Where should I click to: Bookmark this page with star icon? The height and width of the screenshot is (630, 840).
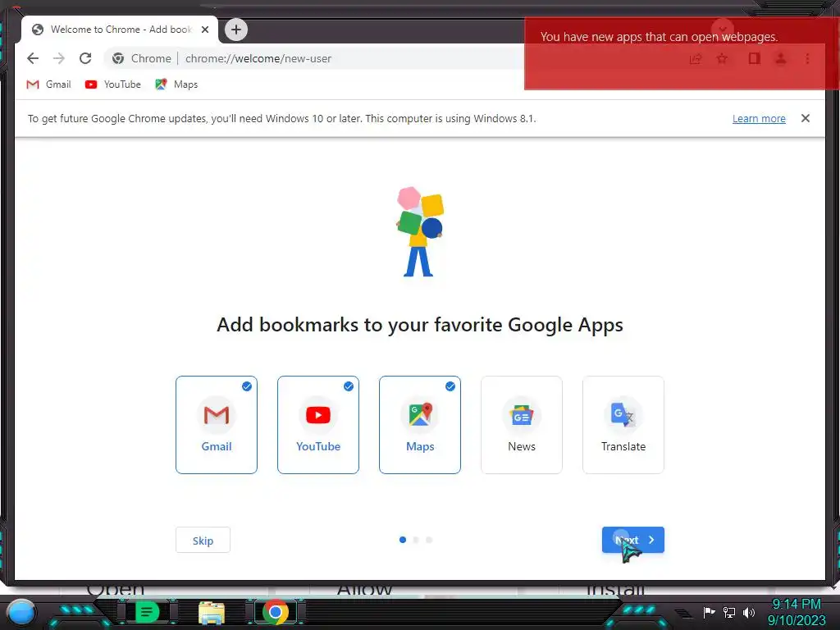click(x=722, y=58)
